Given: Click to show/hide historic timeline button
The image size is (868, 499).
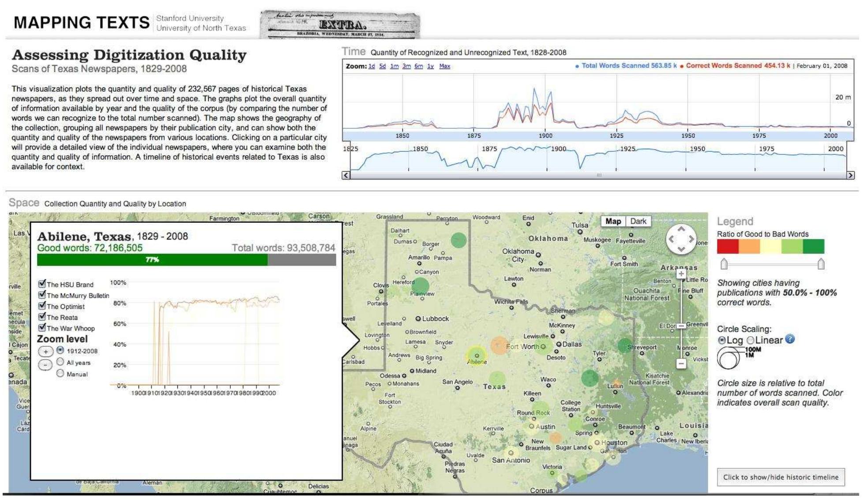Looking at the screenshot, I should tap(780, 477).
